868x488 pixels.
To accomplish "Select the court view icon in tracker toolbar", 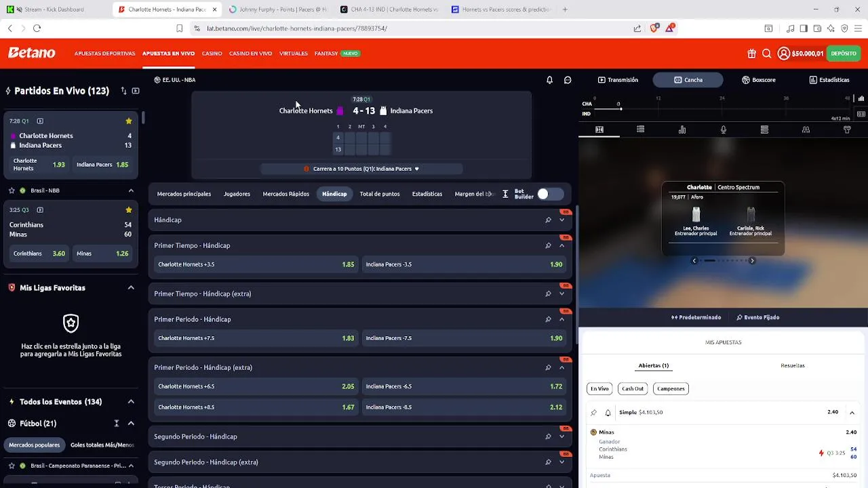I will pyautogui.click(x=599, y=129).
